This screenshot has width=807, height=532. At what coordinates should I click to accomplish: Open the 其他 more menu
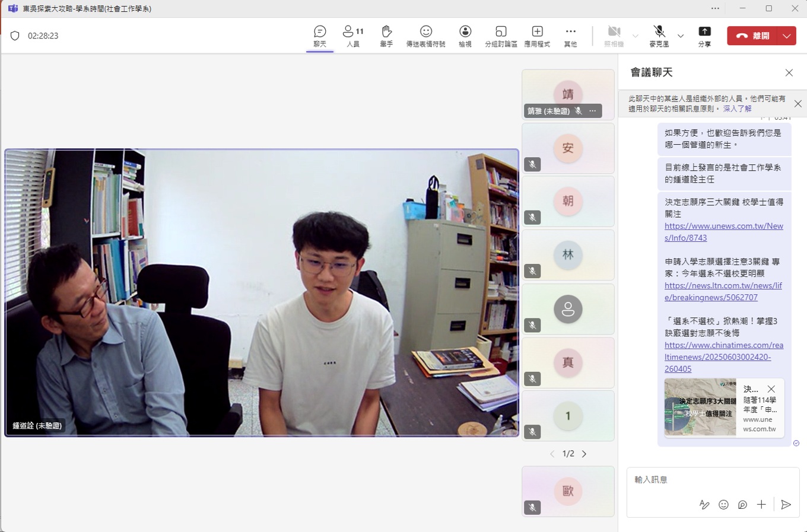click(x=570, y=36)
